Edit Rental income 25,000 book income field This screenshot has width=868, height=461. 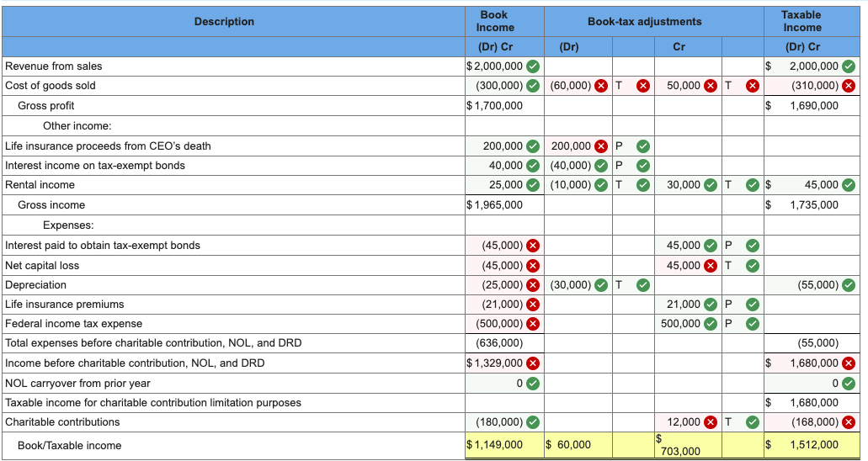point(504,185)
